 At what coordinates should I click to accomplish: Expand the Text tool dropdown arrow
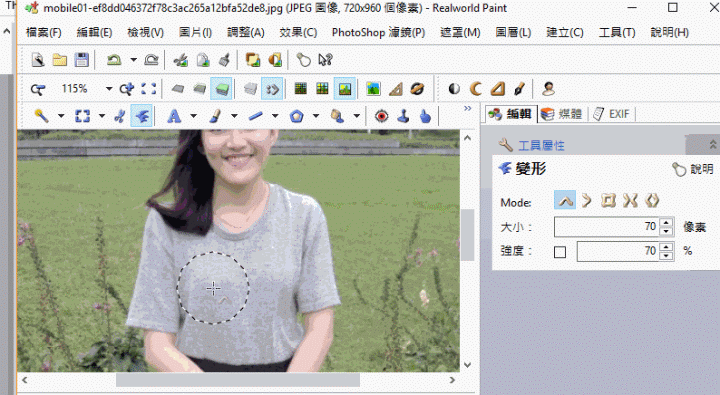193,116
